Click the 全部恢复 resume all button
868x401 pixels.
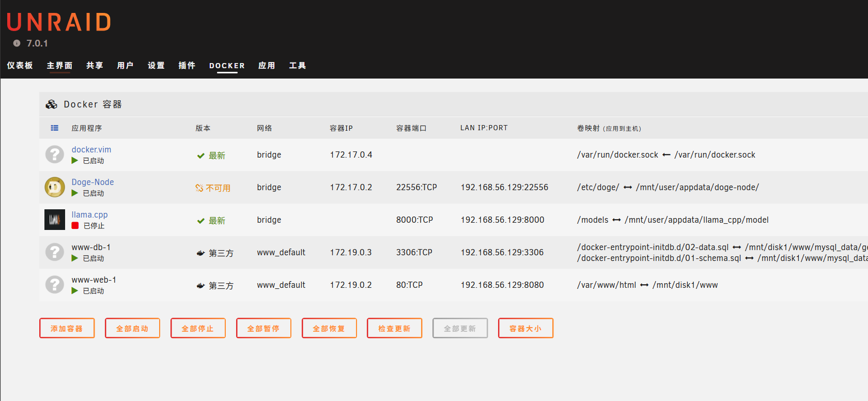(x=329, y=328)
